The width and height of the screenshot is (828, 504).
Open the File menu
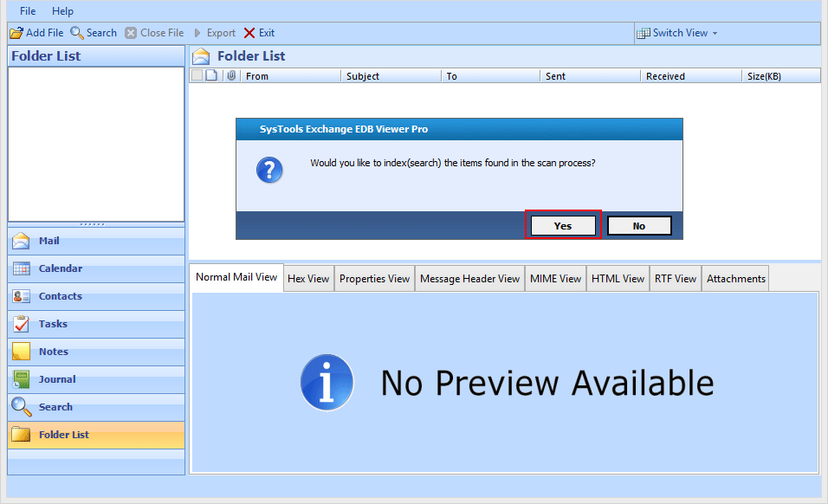28,11
